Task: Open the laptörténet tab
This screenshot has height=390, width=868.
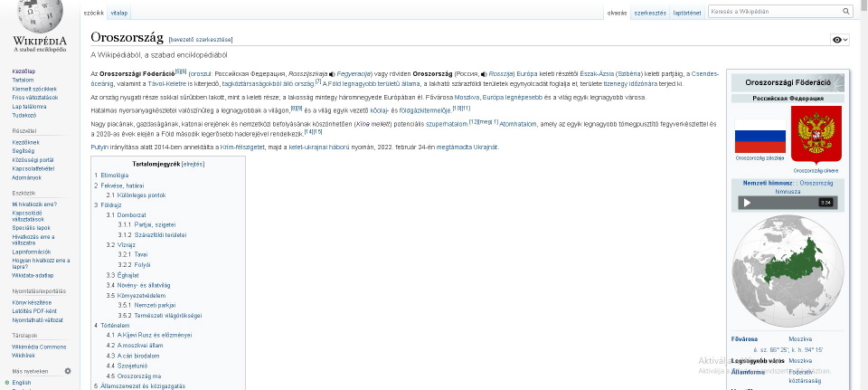Action: tap(686, 14)
